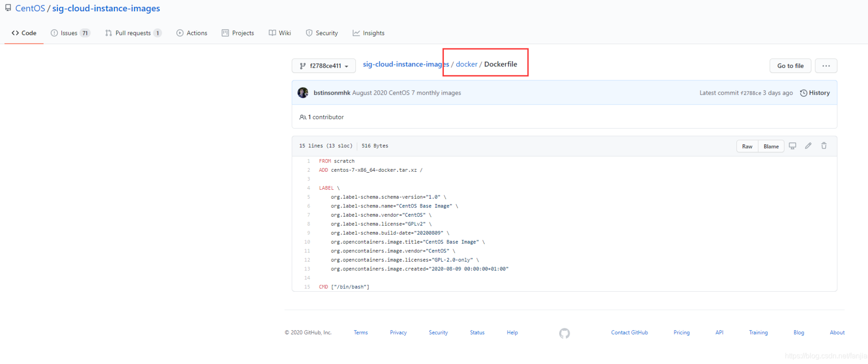Open the f2788ce latest commit hash link
The width and height of the screenshot is (868, 364).
[x=751, y=93]
